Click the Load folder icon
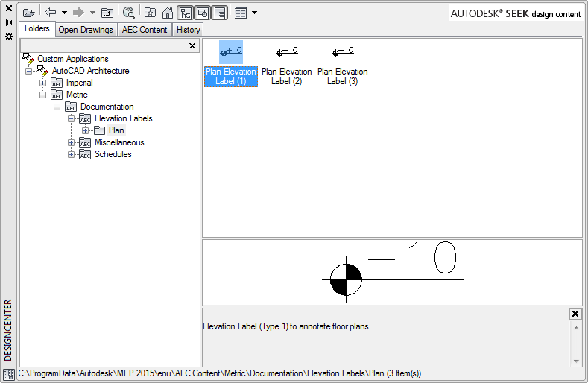This screenshot has width=588, height=383. [x=28, y=13]
